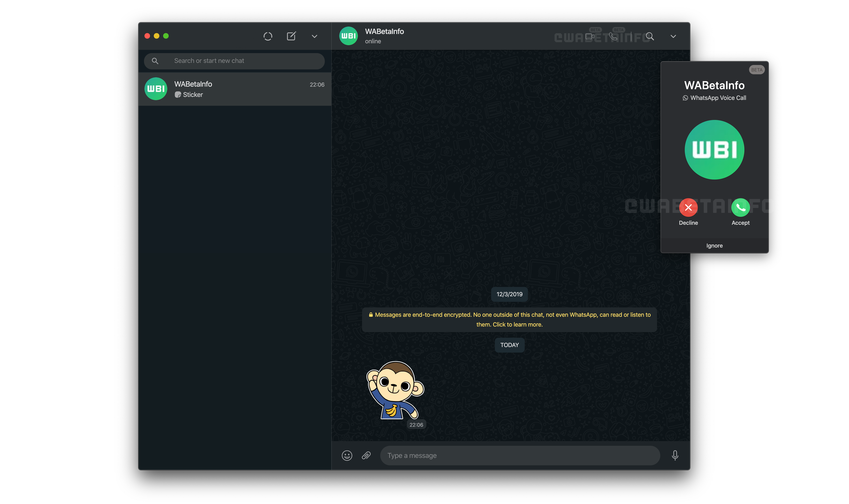The height and width of the screenshot is (504, 849).
Task: Accept the incoming voice call
Action: pyautogui.click(x=740, y=208)
